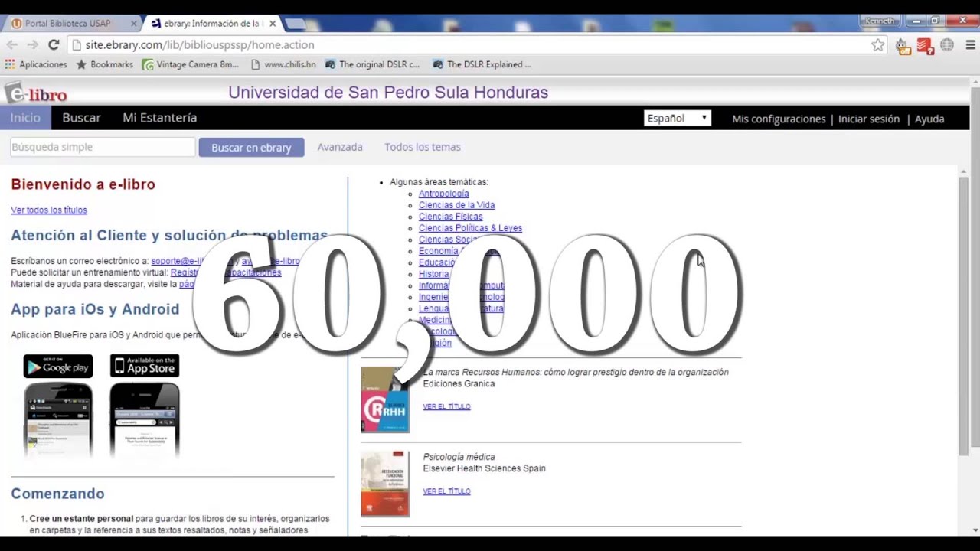Image resolution: width=980 pixels, height=551 pixels.
Task: Open the Antropología subject link
Action: (x=443, y=194)
